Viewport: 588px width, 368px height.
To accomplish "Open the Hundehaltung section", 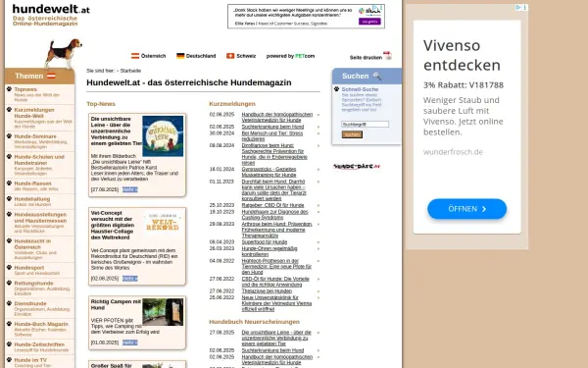I will (x=32, y=199).
